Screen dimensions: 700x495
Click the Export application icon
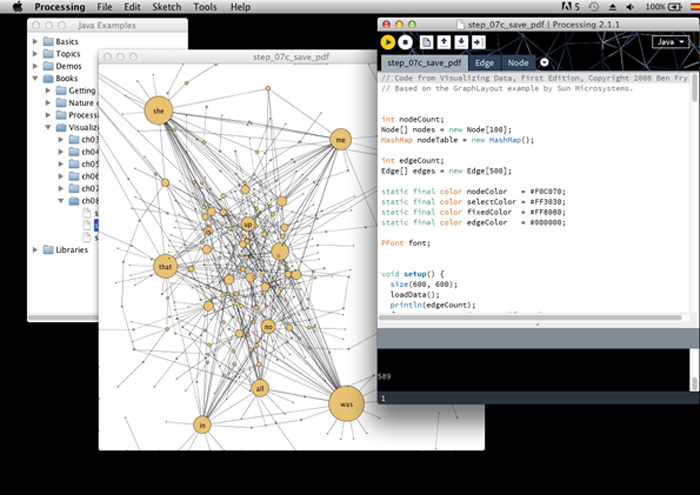click(478, 42)
